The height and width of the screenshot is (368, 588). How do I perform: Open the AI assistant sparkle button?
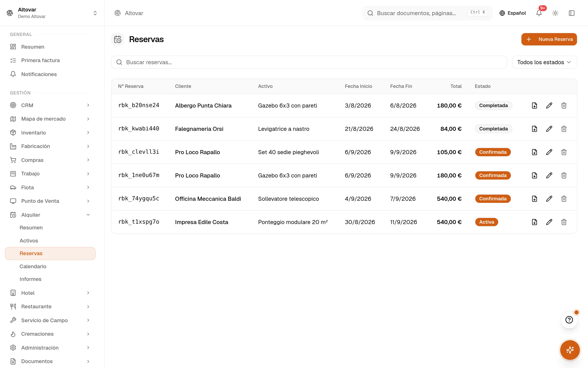pos(570,350)
